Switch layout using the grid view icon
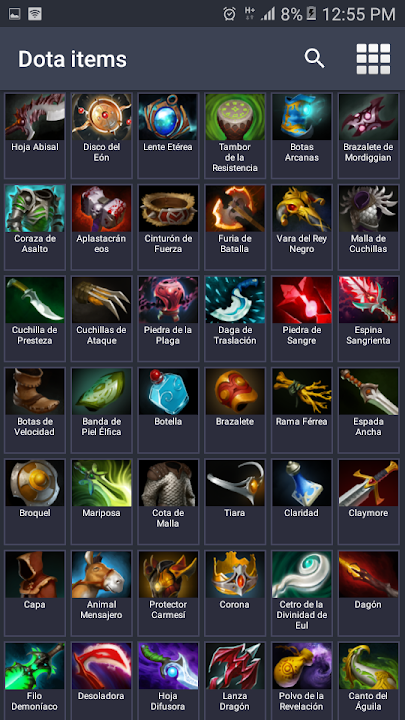The image size is (405, 720). coord(373,59)
